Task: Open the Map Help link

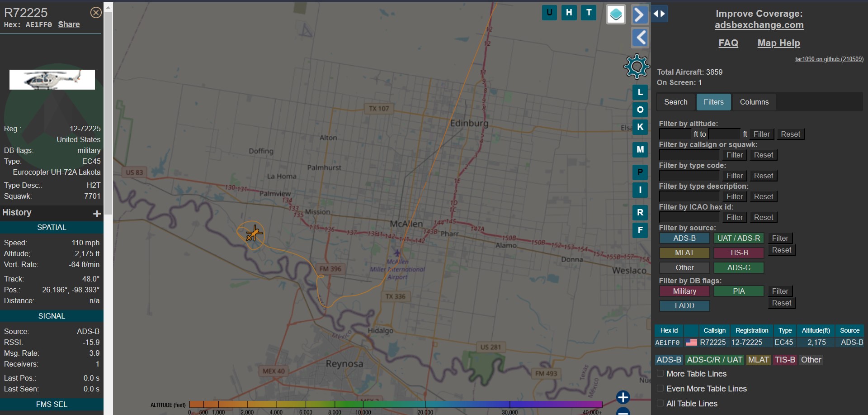Action: point(778,43)
